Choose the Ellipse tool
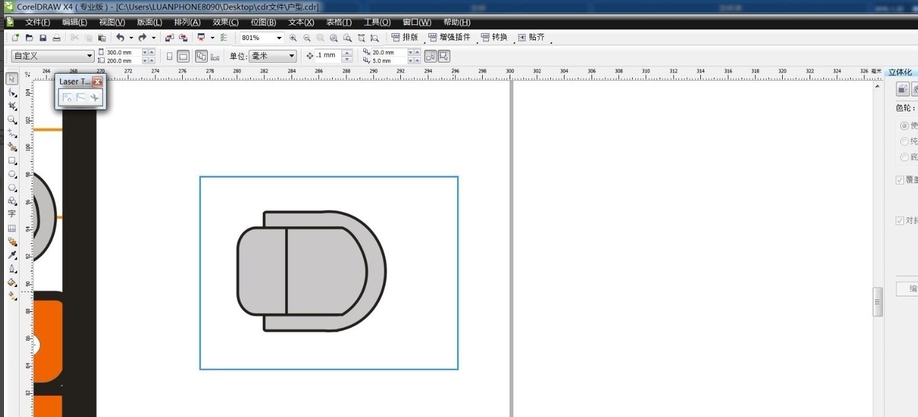 (12, 174)
